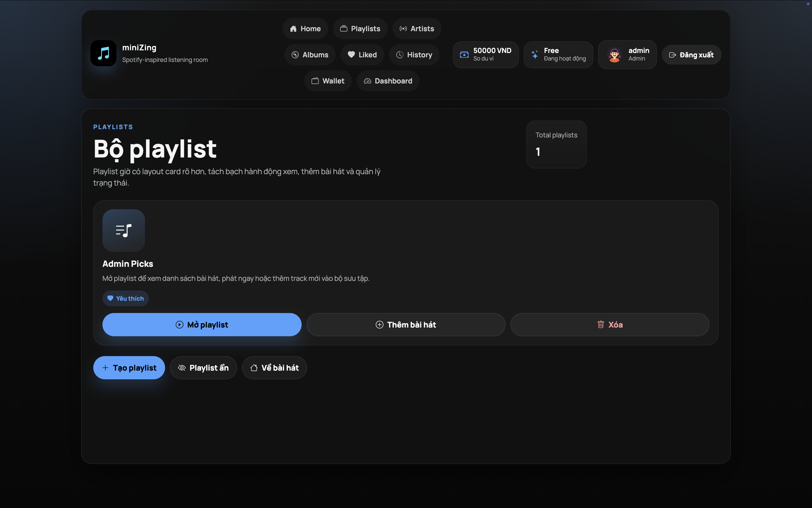Open the Wallet nav tab
812x508 pixels.
(x=328, y=81)
